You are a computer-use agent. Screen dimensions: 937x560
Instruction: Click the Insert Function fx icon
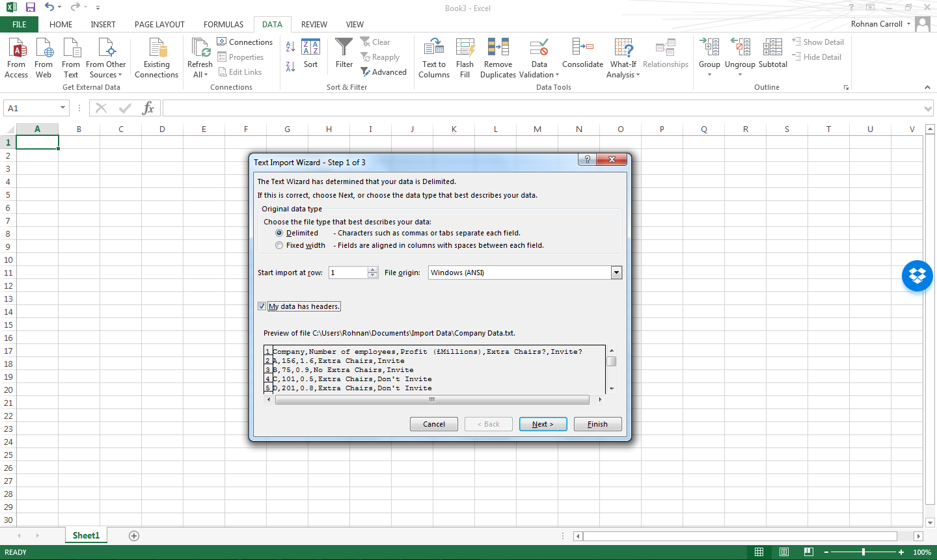(x=148, y=108)
